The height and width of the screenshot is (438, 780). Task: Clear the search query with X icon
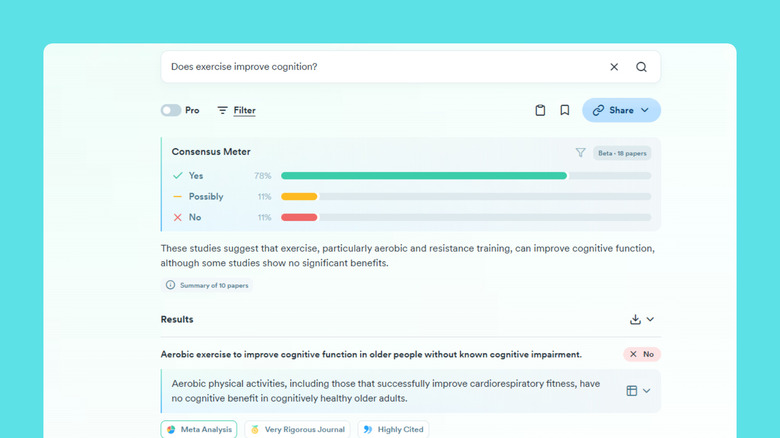pyautogui.click(x=614, y=67)
